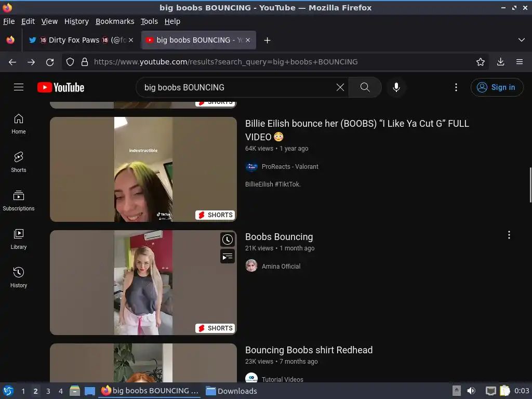The height and width of the screenshot is (399, 532).
Task: Click the Amina Official channel avatar
Action: (251, 265)
